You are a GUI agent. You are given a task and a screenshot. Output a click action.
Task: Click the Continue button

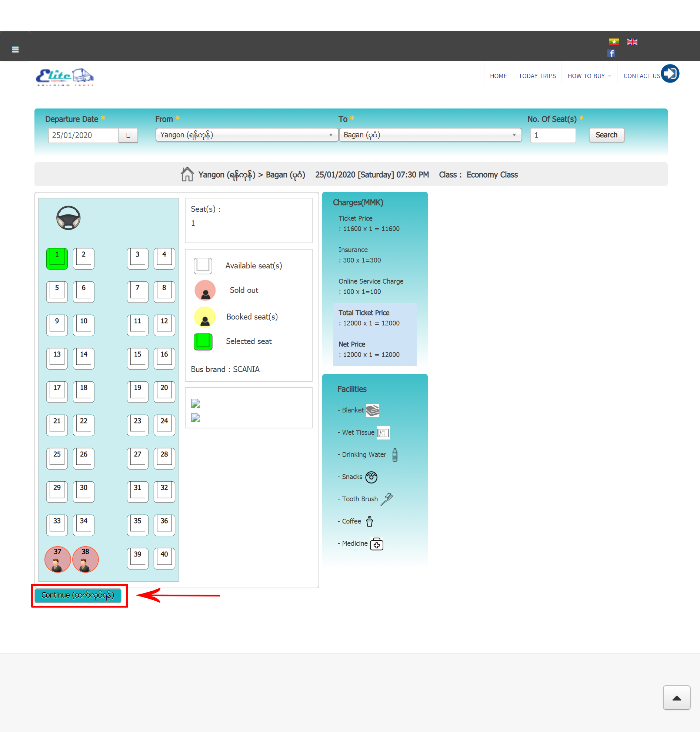click(78, 595)
